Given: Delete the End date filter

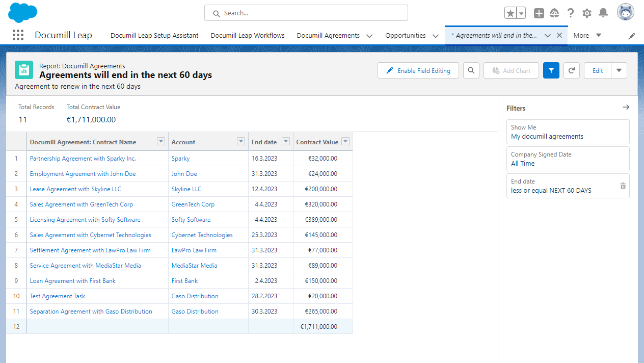Looking at the screenshot, I should coord(623,186).
